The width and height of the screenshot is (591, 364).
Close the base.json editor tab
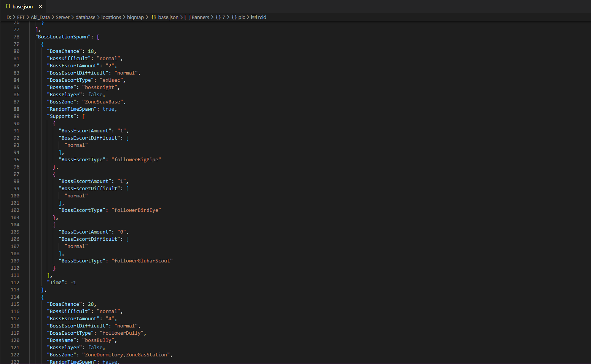(x=40, y=6)
